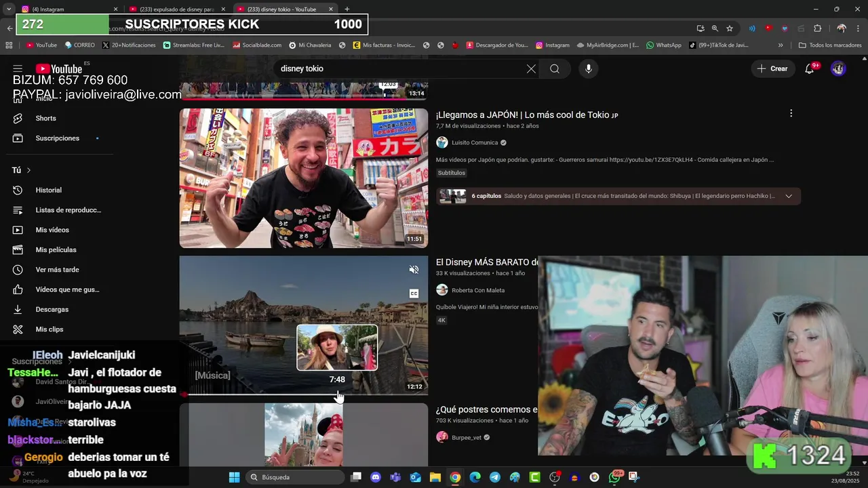This screenshot has height=488, width=868.
Task: Click the YouTube logo home link
Action: tap(59, 68)
